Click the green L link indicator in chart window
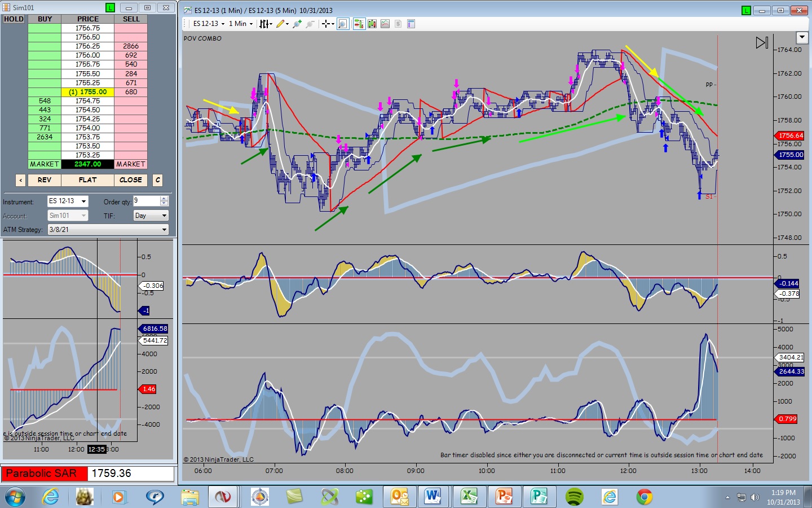 (x=746, y=10)
